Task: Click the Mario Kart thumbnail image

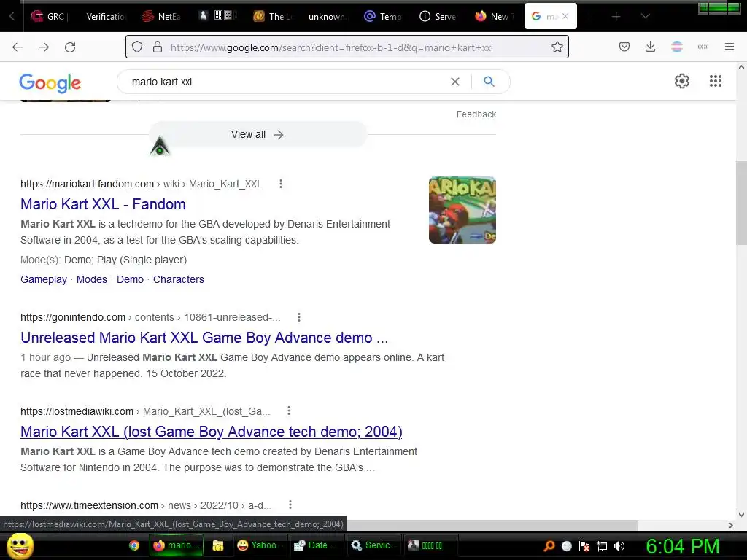Action: point(462,210)
